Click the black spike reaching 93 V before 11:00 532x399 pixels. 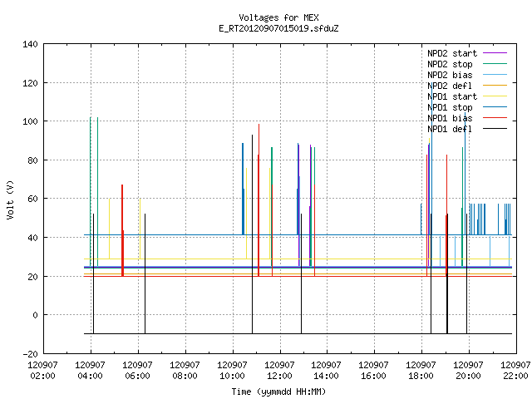point(252,234)
